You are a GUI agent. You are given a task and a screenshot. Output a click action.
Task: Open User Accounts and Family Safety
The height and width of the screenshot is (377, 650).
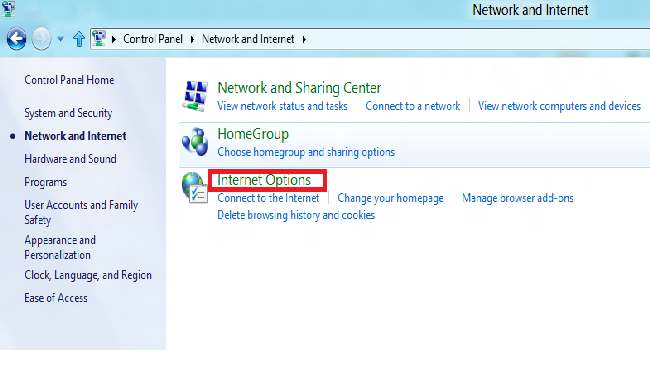click(x=81, y=212)
